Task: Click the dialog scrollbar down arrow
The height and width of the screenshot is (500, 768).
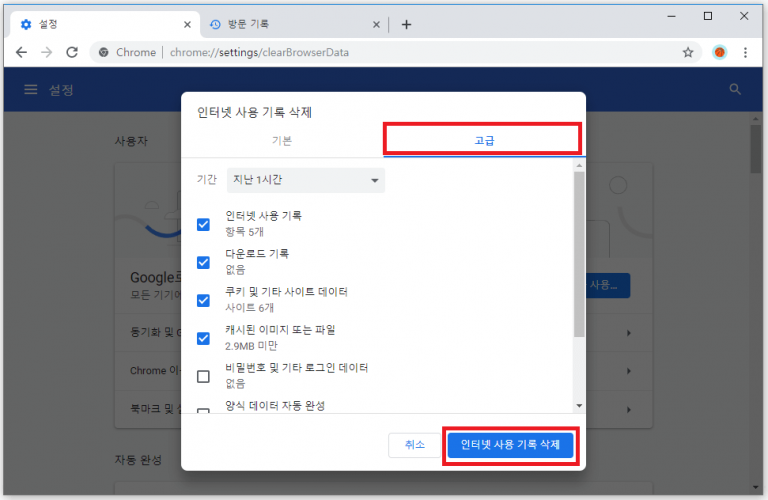Action: point(579,405)
